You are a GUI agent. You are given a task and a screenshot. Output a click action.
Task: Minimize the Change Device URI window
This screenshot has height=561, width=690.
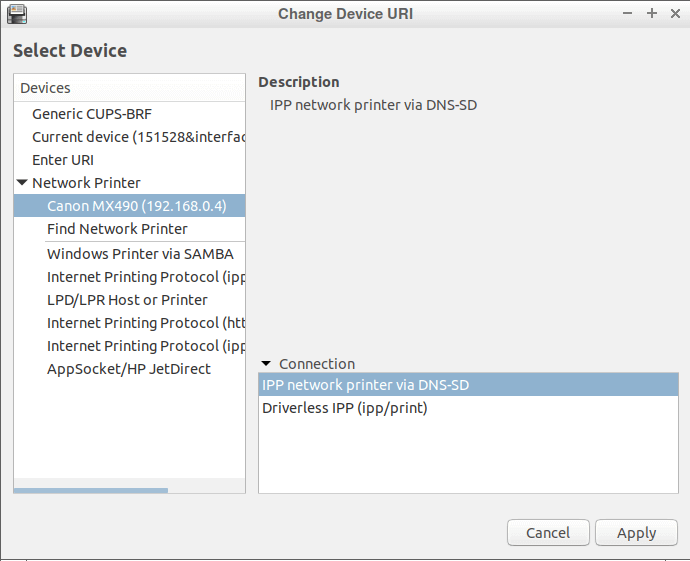click(628, 14)
